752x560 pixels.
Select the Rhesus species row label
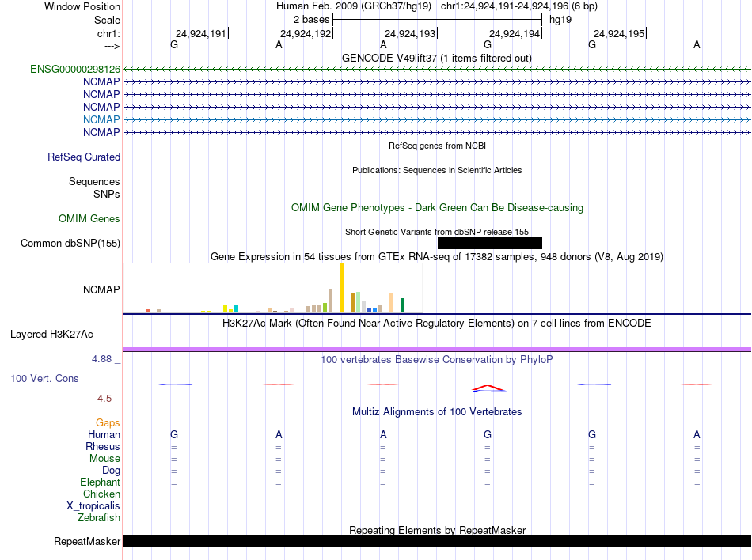[x=103, y=446]
